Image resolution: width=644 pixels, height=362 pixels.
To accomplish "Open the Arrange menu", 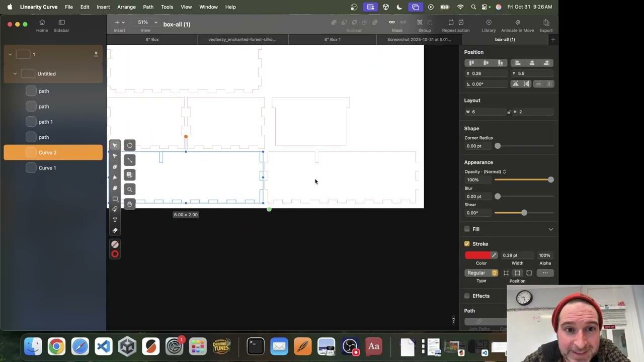I will coord(126,7).
